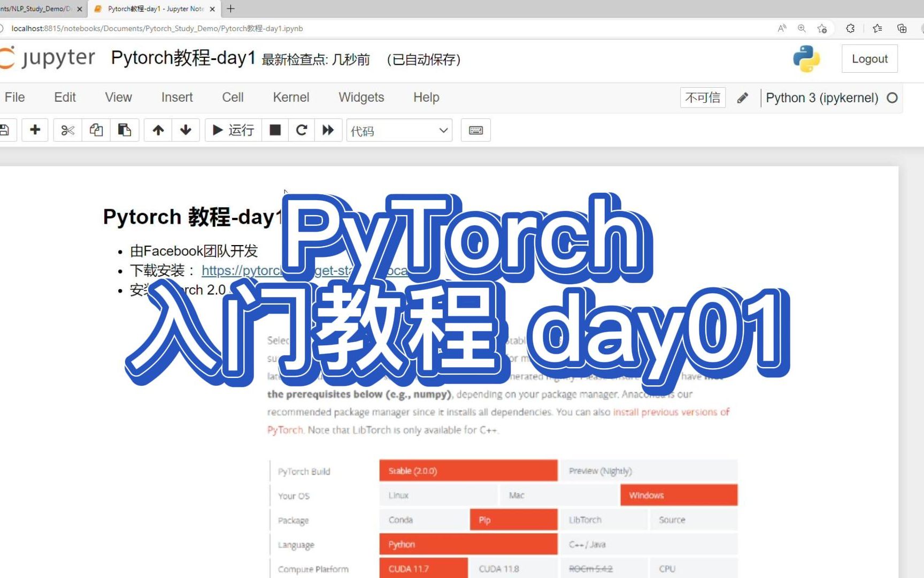This screenshot has width=924, height=578.
Task: Choose CPU compute platform
Action: tap(694, 568)
